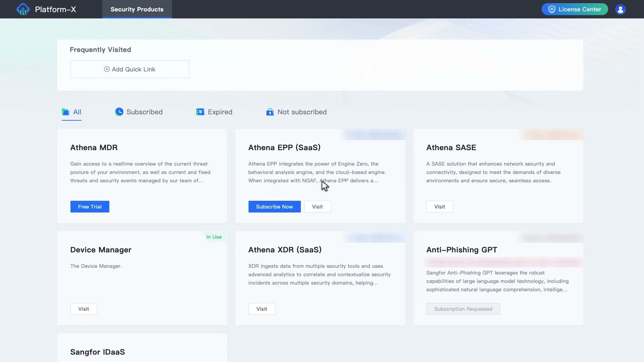Visit Athena EPP (SaaS)
Image resolution: width=644 pixels, height=362 pixels.
tap(317, 207)
